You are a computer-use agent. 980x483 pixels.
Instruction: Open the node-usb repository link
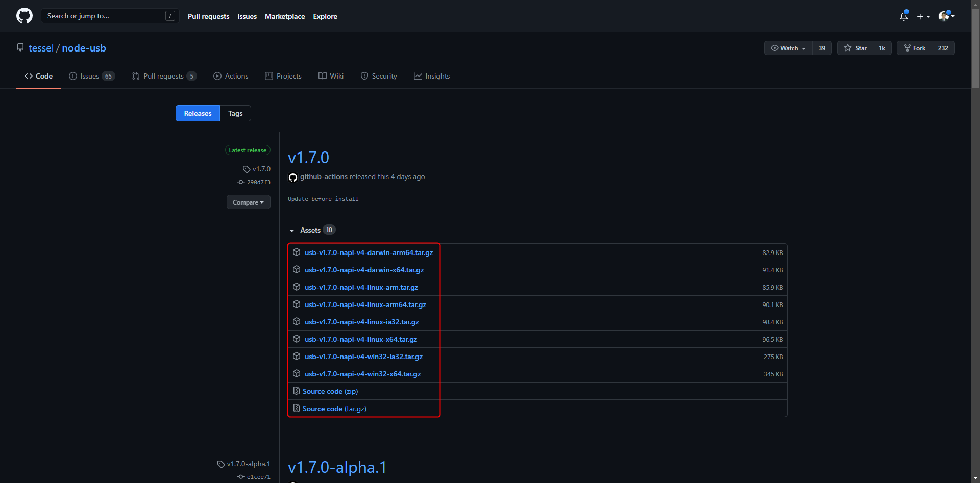[84, 48]
